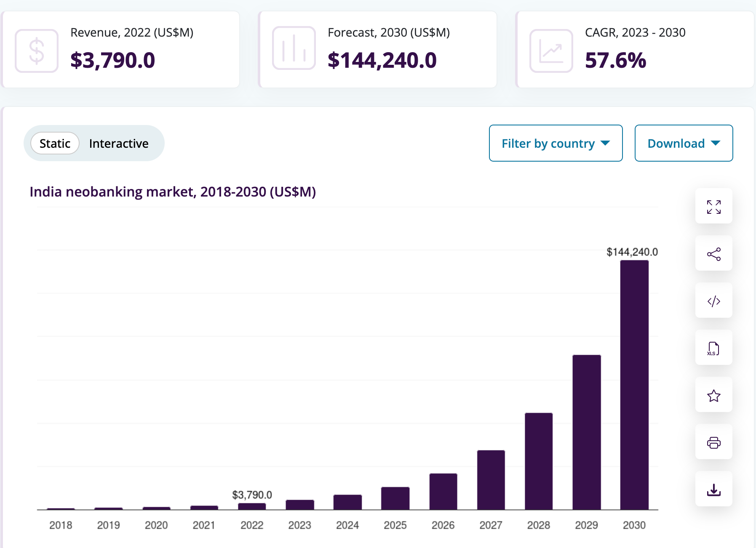
Task: Switch to the Interactive chart view
Action: click(x=119, y=144)
